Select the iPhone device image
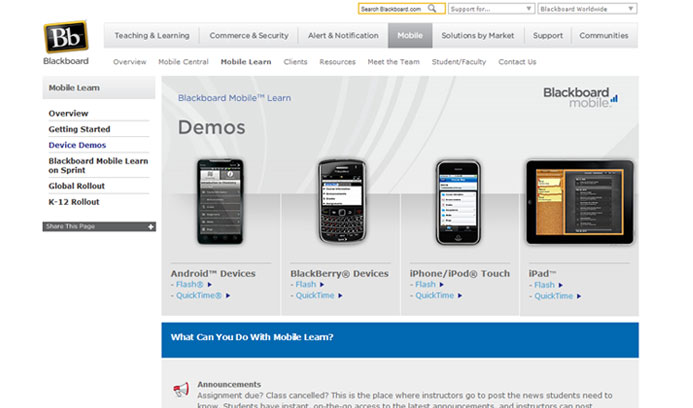Image resolution: width=693 pixels, height=408 pixels. (x=458, y=202)
